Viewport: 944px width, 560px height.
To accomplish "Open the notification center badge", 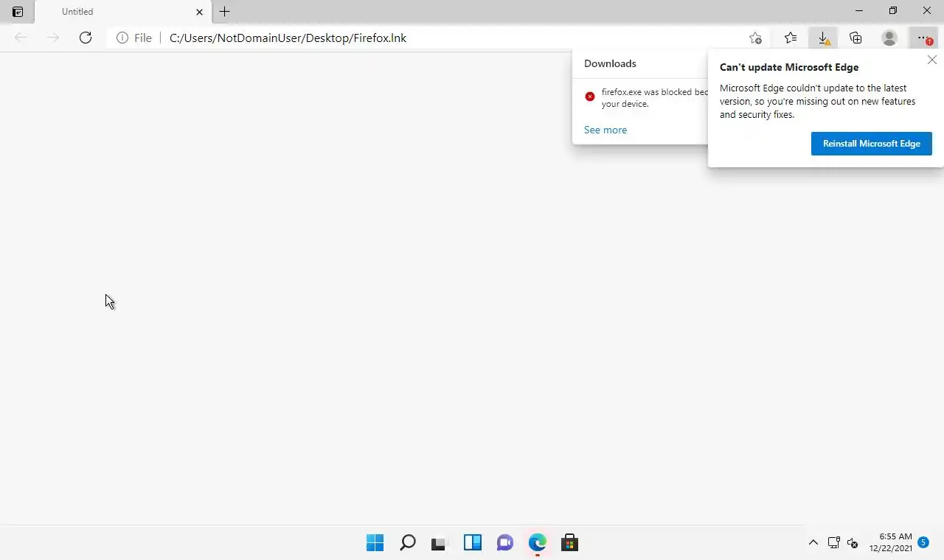I will [923, 542].
